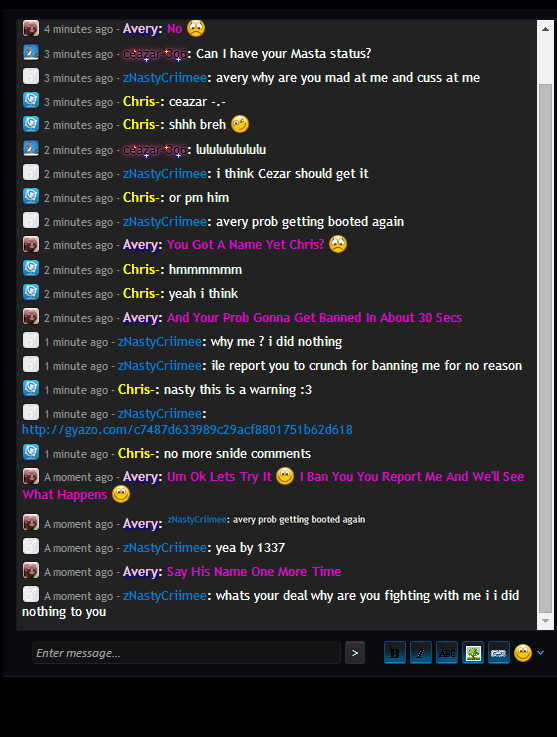Toggle bold text formatting button
This screenshot has width=557, height=737.
[395, 653]
